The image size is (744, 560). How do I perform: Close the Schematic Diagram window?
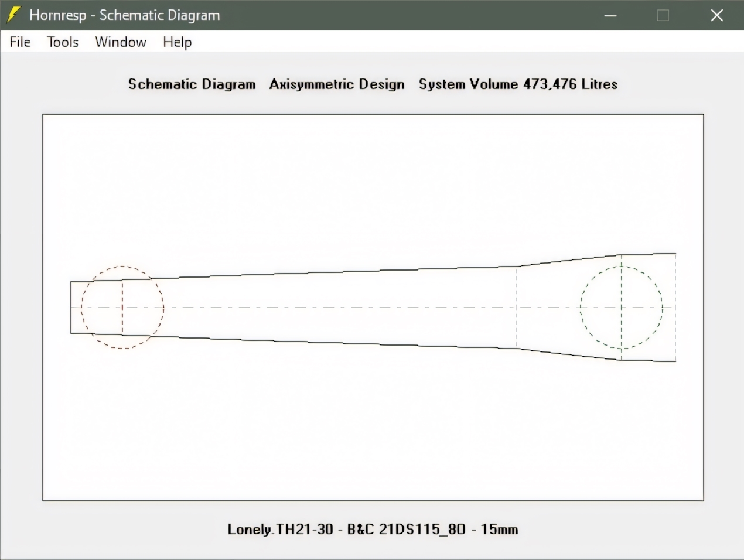(x=716, y=15)
